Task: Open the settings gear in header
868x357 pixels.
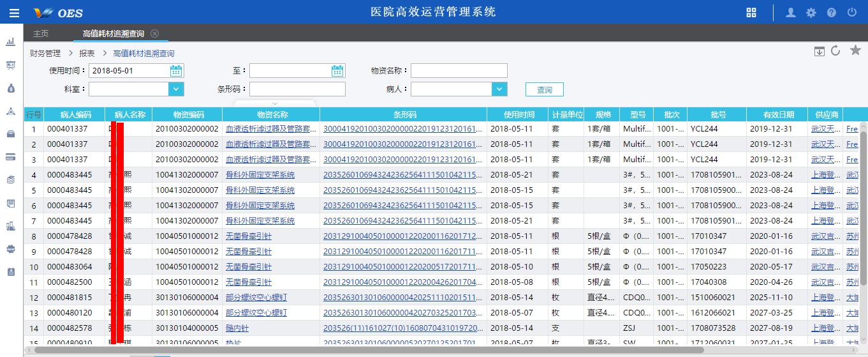Action: 811,13
